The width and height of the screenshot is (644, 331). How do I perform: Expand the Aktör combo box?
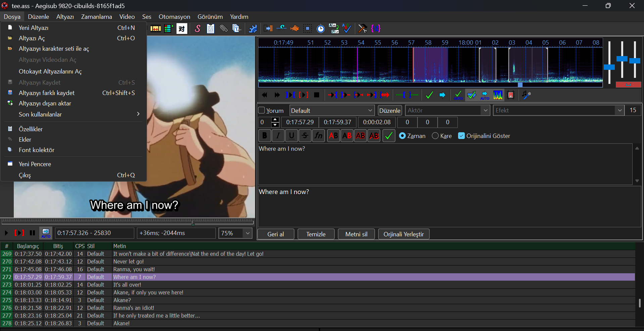(x=485, y=110)
